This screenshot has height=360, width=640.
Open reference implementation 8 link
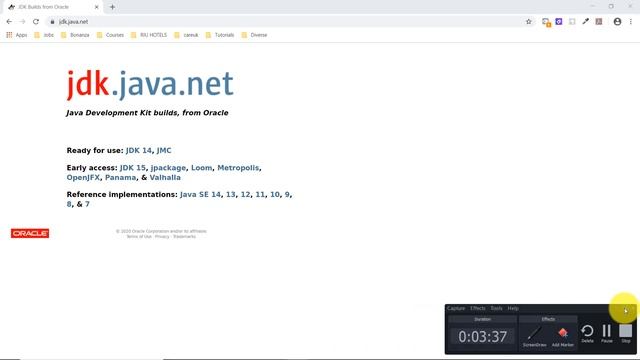pos(69,204)
